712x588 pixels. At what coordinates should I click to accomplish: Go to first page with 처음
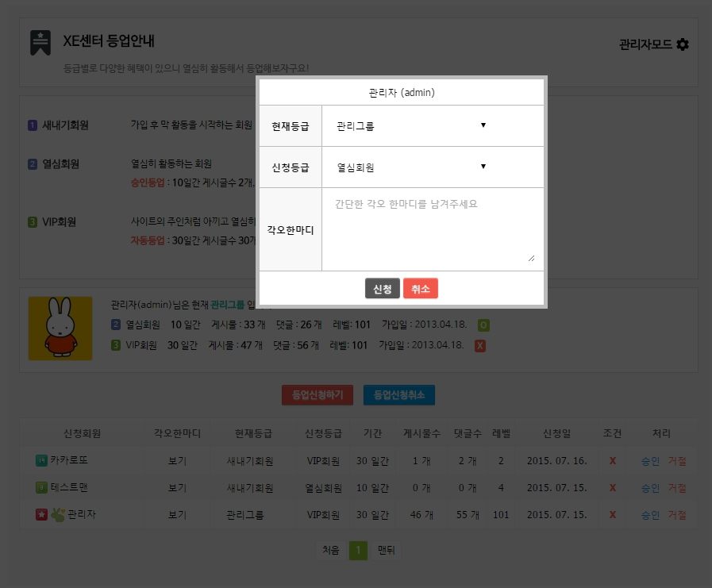pyautogui.click(x=330, y=551)
